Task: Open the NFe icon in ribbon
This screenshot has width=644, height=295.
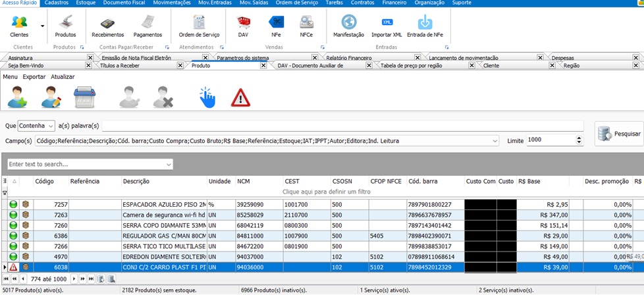Action: (276, 26)
